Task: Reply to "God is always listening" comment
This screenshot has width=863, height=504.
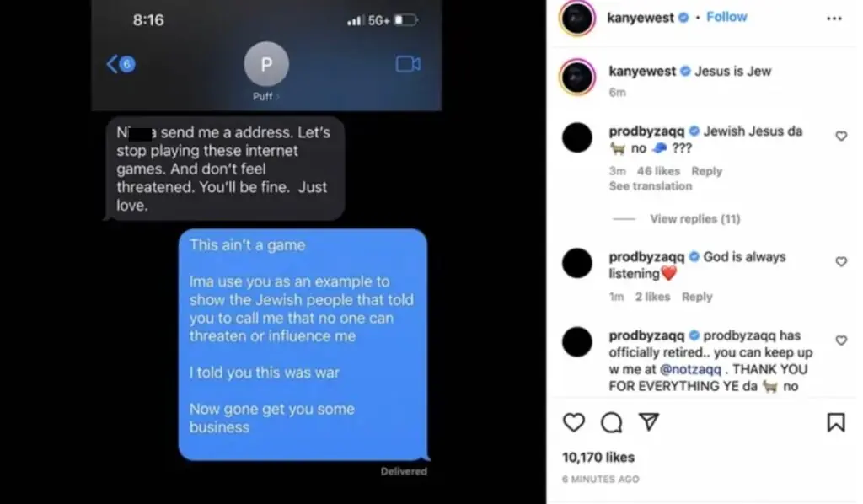Action: [697, 297]
